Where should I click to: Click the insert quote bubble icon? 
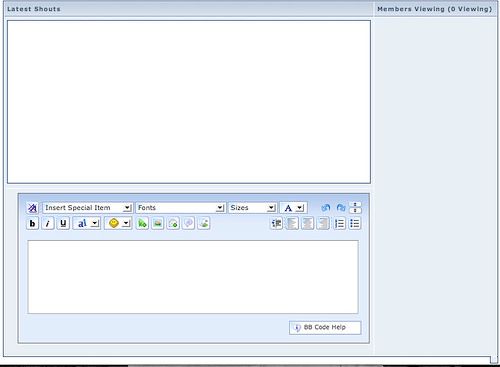(x=188, y=223)
